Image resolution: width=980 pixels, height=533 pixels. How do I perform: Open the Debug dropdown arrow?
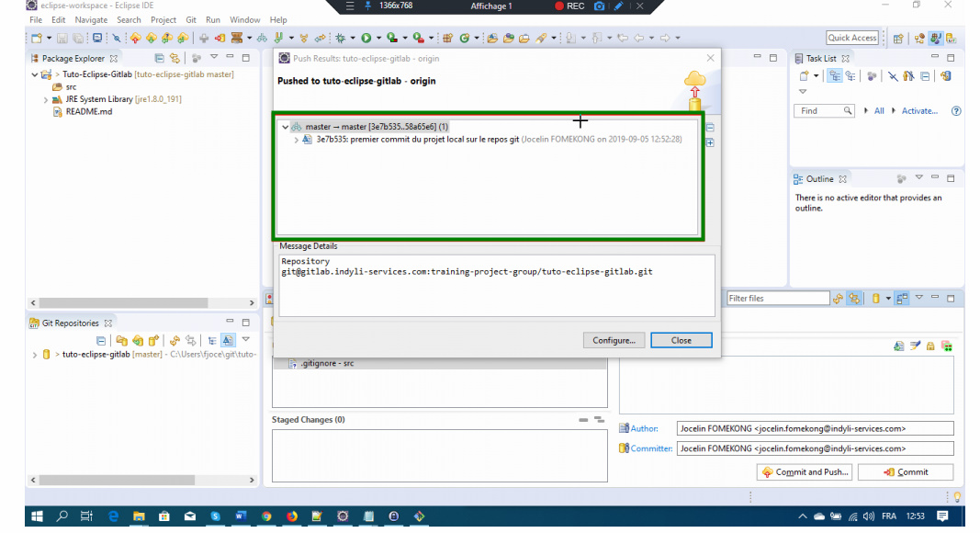[353, 39]
